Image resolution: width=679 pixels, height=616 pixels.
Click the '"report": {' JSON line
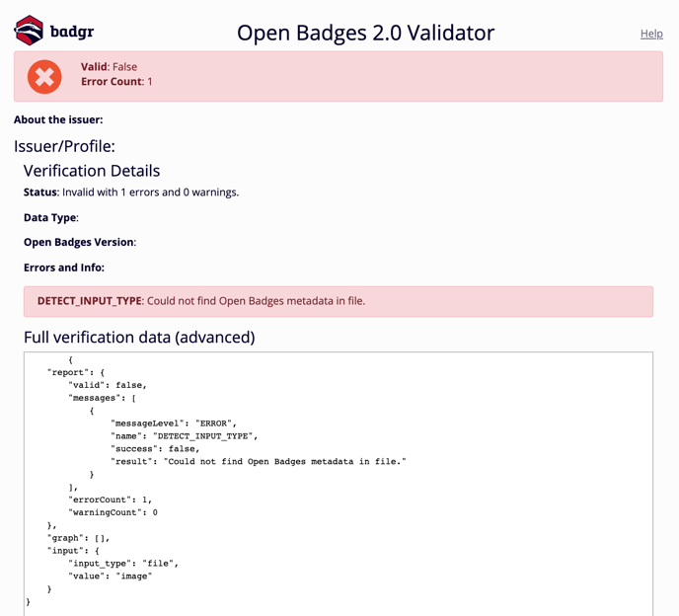click(x=76, y=372)
